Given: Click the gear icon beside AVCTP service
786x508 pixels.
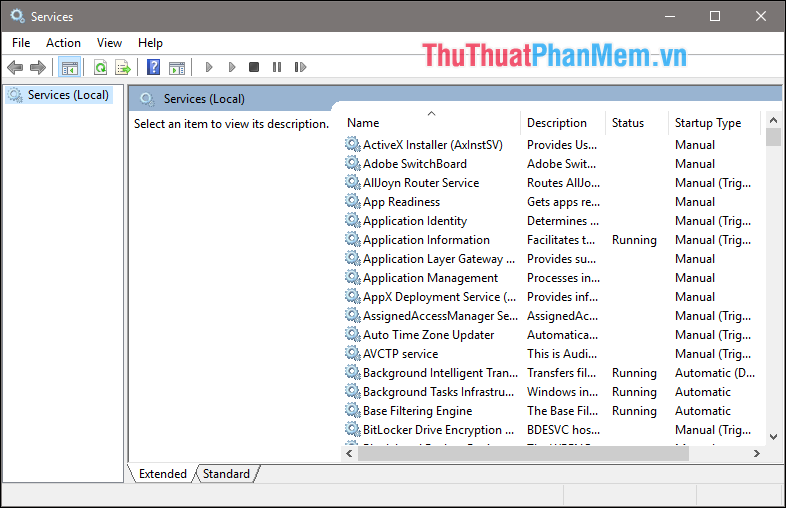Looking at the screenshot, I should tap(353, 354).
